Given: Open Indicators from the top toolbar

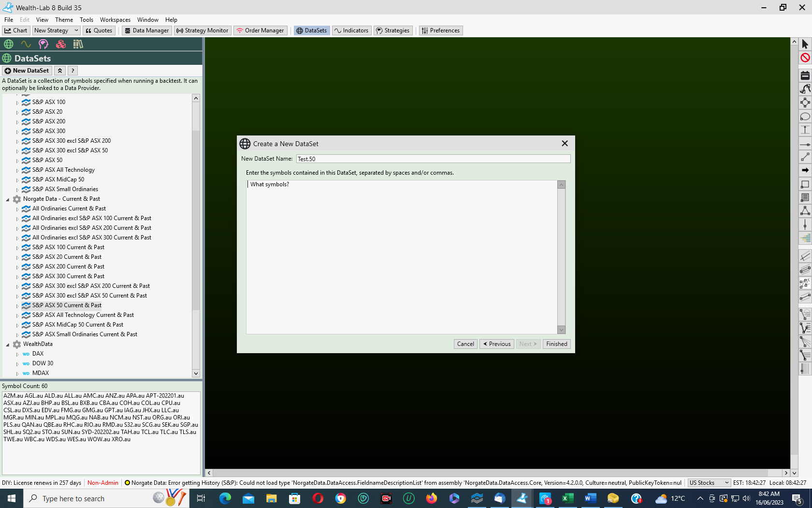Looking at the screenshot, I should pyautogui.click(x=351, y=30).
